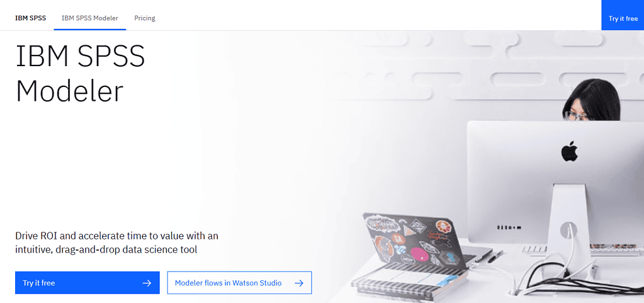Select the sticker-covered laptop lid
This screenshot has height=303, width=644.
click(415, 241)
